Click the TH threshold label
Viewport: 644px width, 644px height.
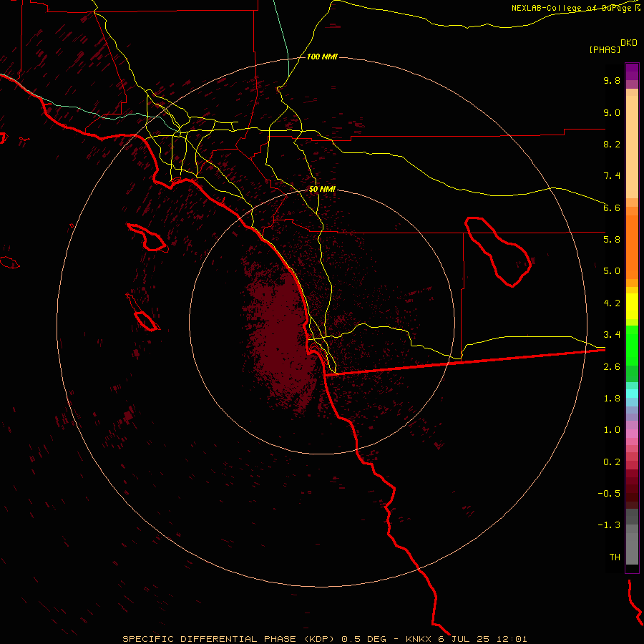pos(615,557)
